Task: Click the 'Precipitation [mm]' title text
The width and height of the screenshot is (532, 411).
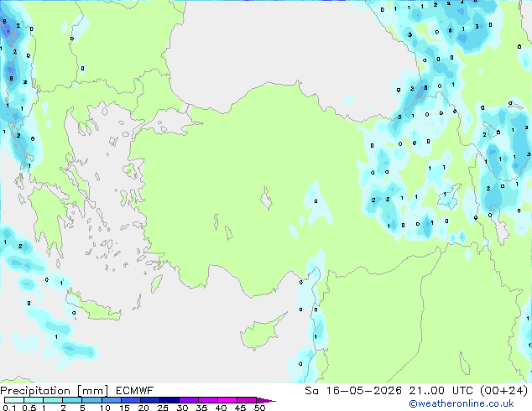Action: (55, 391)
